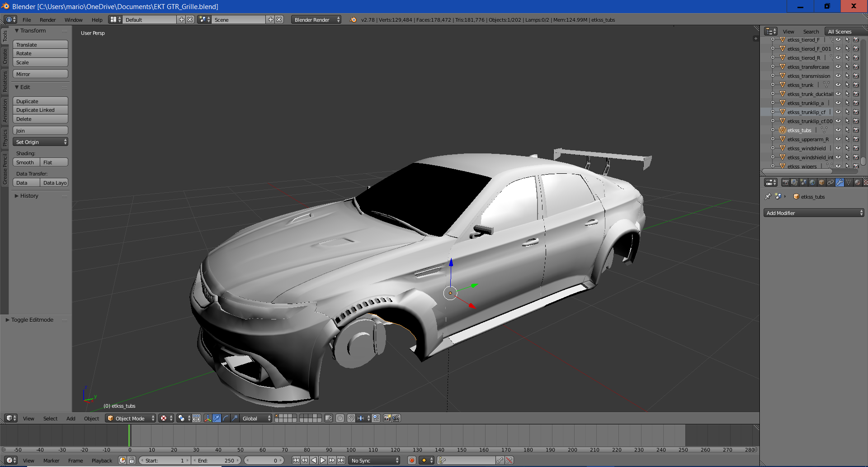
Task: Expand the History panel
Action: (29, 196)
